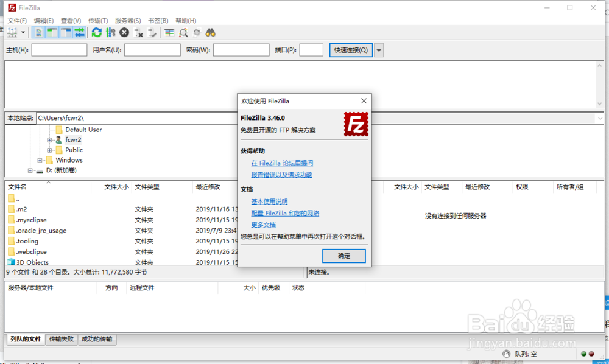609x364 pixels.
Task: Toggle synchronized browsing icon
Action: [197, 33]
